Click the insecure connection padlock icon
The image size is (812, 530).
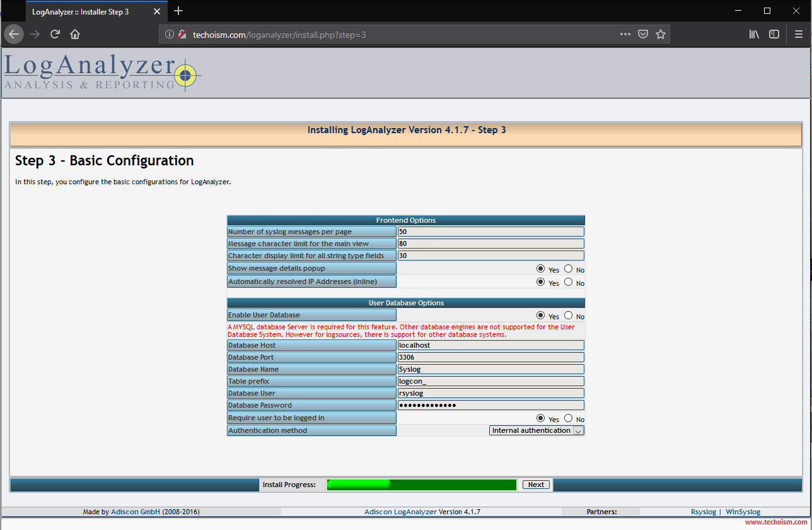(182, 35)
